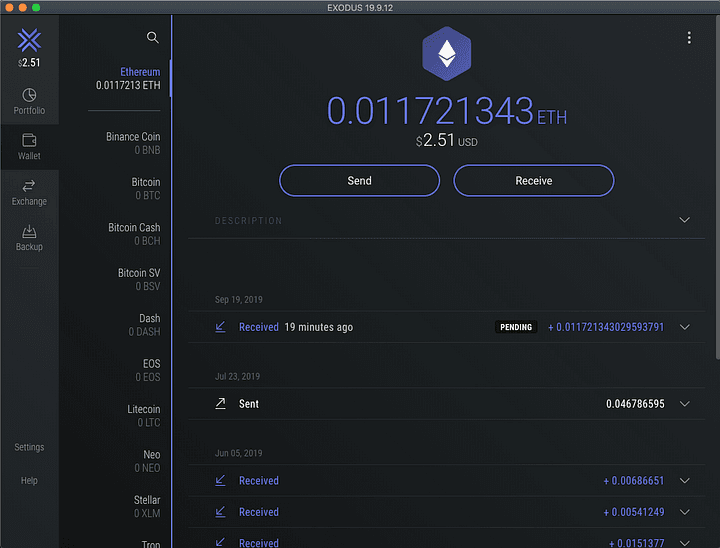
Task: Click received arrow icon beside +0.00686651
Action: pyautogui.click(x=220, y=480)
